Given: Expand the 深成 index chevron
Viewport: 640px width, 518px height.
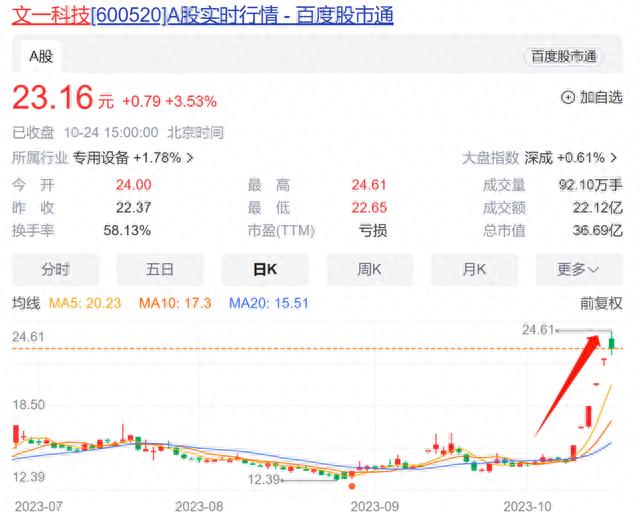Looking at the screenshot, I should (614, 158).
